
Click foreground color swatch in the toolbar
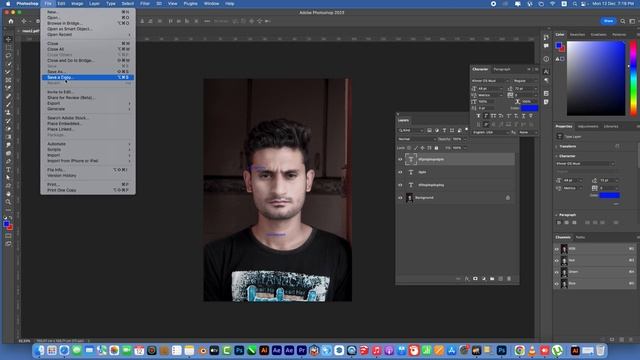[6, 224]
